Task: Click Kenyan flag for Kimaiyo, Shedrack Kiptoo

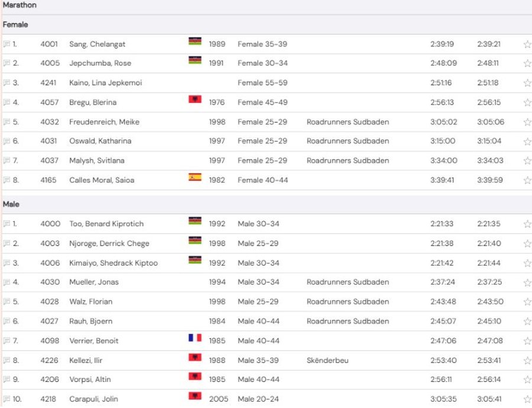Action: pos(195,260)
